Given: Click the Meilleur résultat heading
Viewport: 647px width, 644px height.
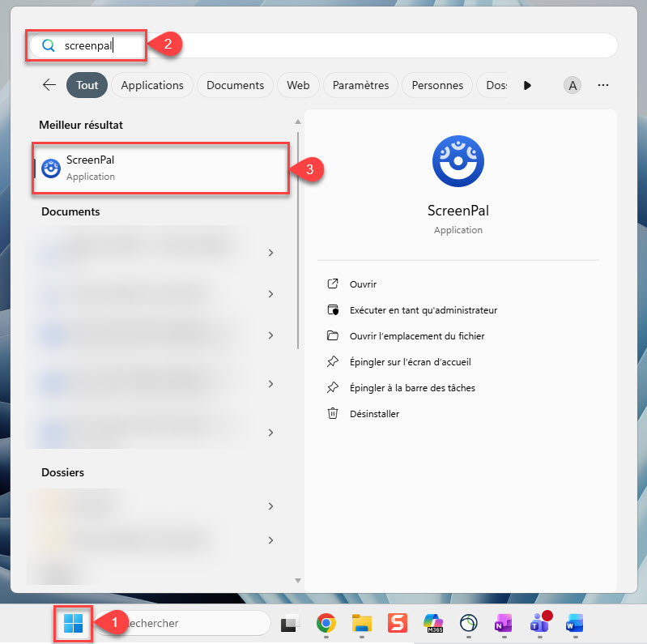Looking at the screenshot, I should (x=81, y=125).
